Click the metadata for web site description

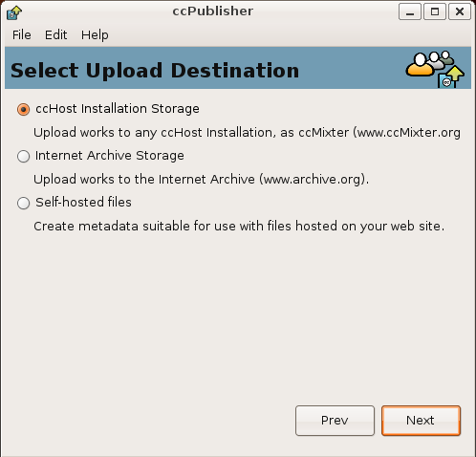click(x=239, y=227)
